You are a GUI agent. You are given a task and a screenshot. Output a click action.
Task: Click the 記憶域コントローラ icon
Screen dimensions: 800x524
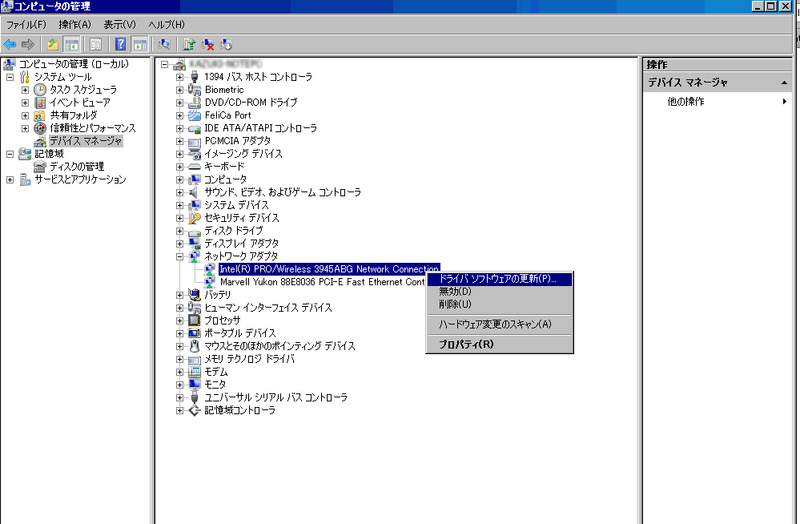(x=194, y=410)
